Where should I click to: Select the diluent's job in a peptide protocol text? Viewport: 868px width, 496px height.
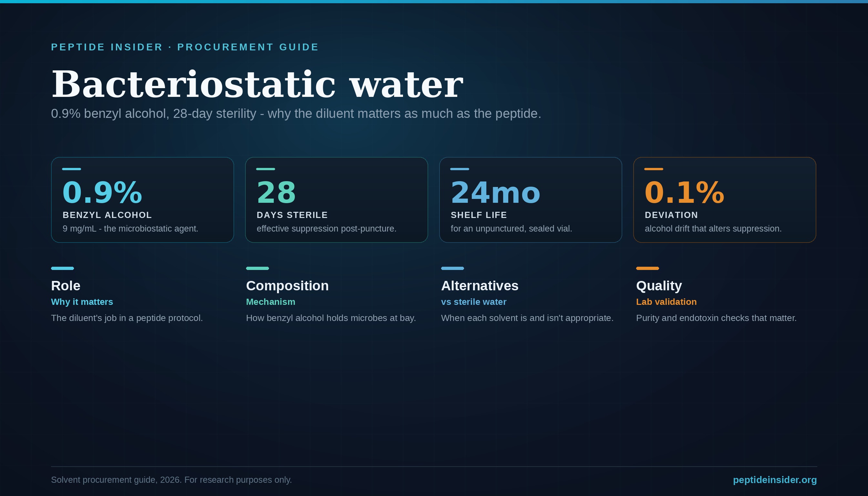pyautogui.click(x=127, y=318)
